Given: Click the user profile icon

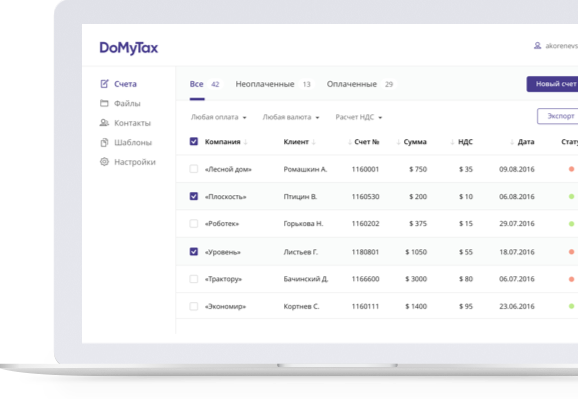Looking at the screenshot, I should (537, 46).
